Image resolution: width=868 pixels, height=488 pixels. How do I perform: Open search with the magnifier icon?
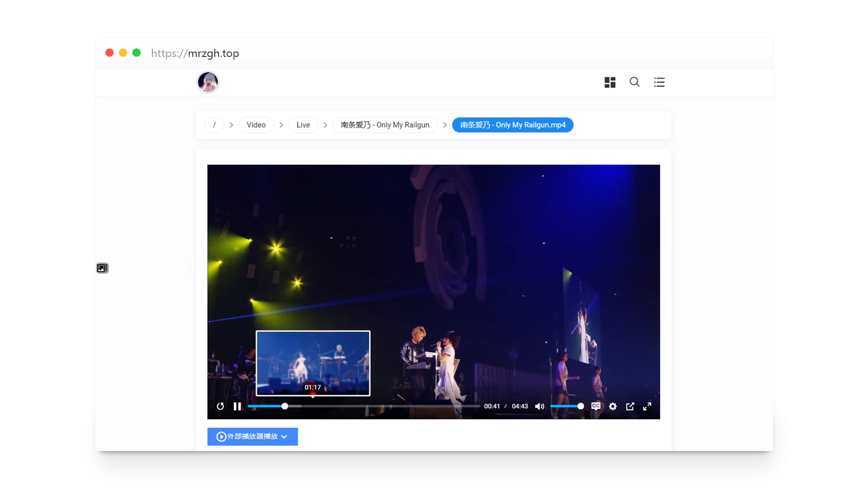pyautogui.click(x=634, y=82)
